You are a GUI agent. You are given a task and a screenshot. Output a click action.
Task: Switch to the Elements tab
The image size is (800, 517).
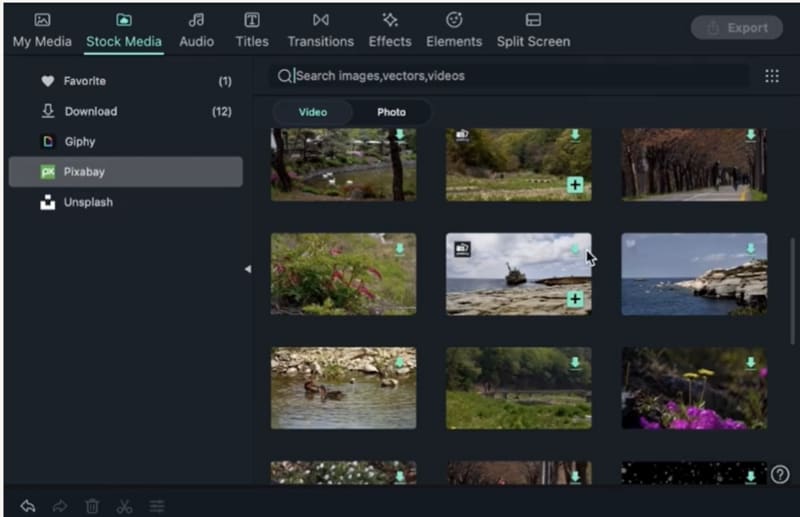click(454, 31)
